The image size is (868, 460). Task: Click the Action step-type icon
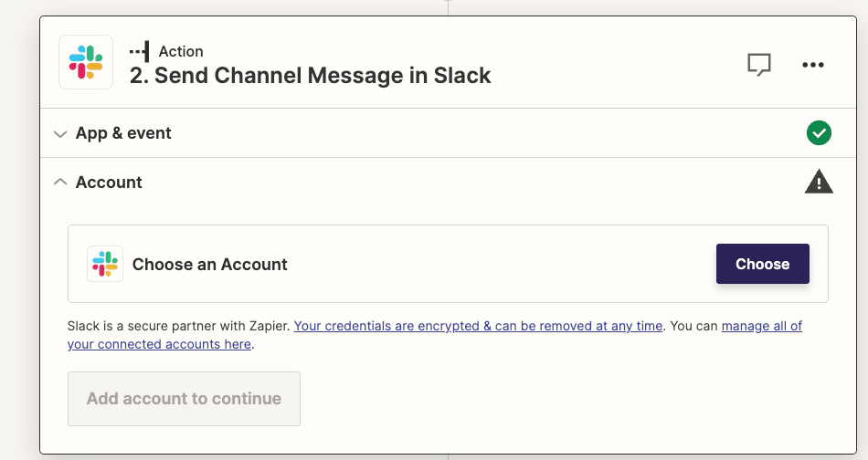click(x=140, y=51)
